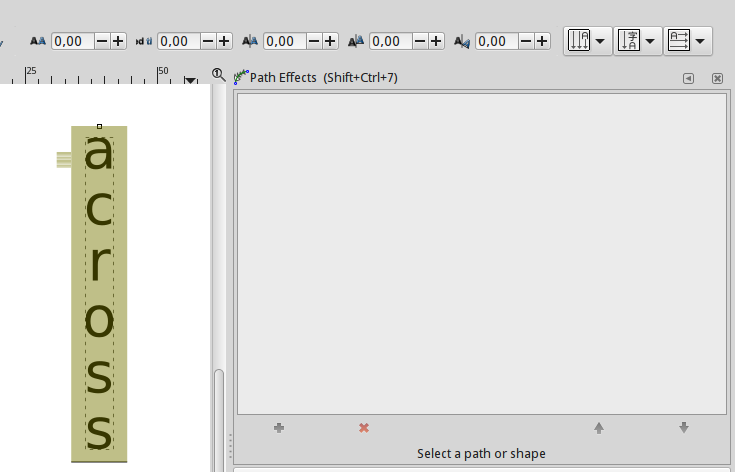Increase letter spacing with plus button
Image resolution: width=735 pixels, height=472 pixels.
click(119, 41)
